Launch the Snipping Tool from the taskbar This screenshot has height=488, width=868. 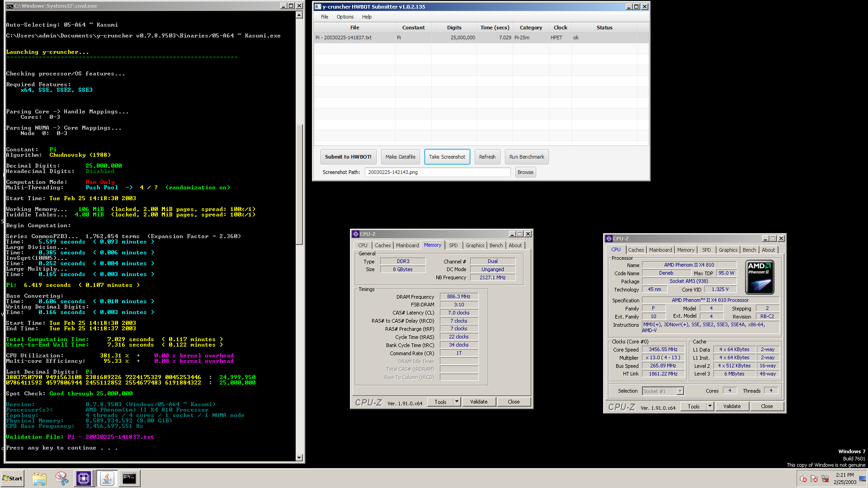[61, 479]
